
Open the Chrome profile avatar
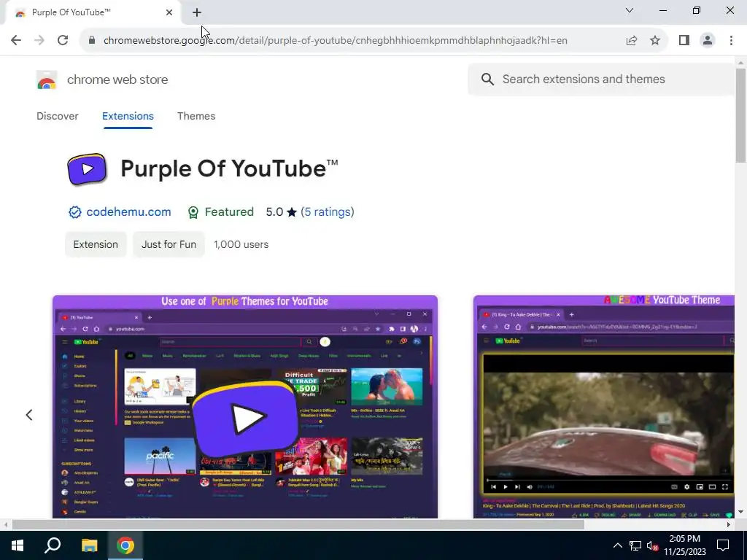click(708, 41)
